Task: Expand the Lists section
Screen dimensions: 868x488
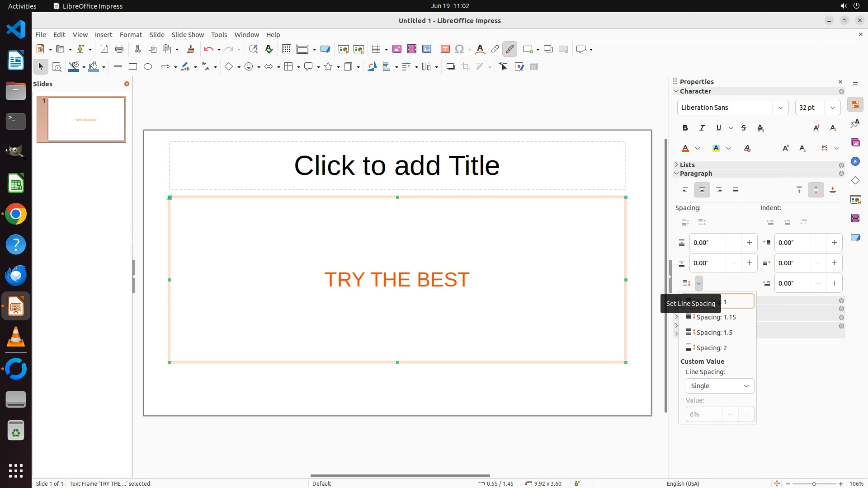Action: point(687,165)
